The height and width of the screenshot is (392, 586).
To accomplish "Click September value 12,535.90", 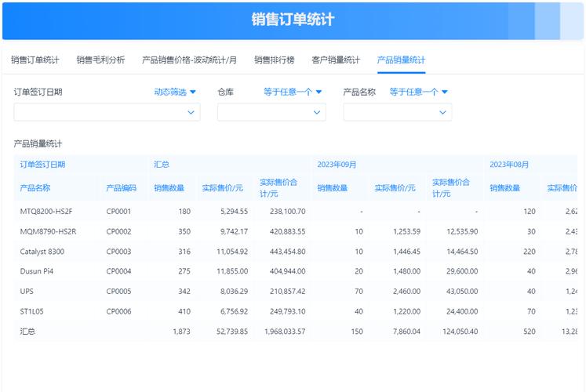I will click(462, 231).
